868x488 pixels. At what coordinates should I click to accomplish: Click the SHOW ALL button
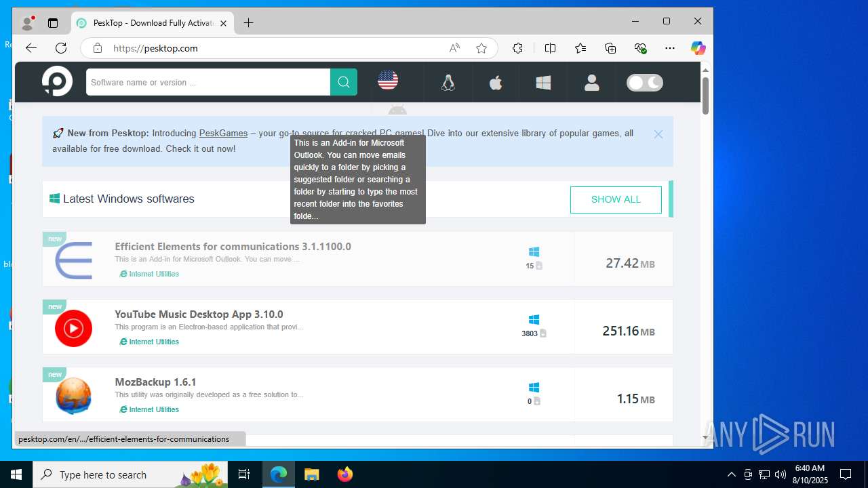click(616, 199)
